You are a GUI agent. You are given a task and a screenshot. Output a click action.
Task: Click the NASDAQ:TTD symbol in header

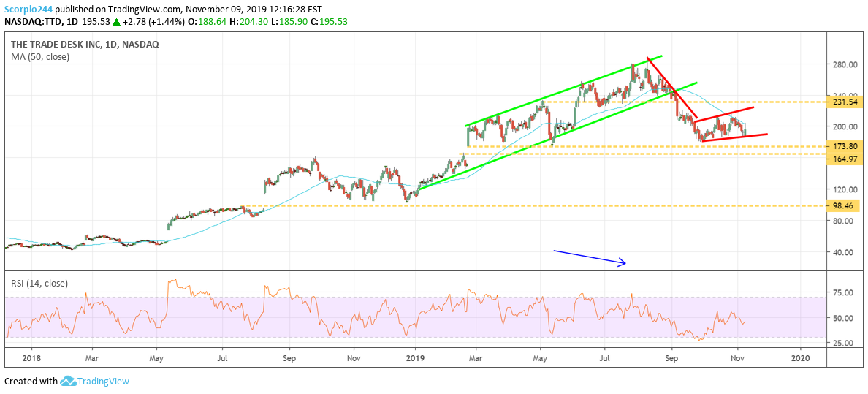point(32,22)
